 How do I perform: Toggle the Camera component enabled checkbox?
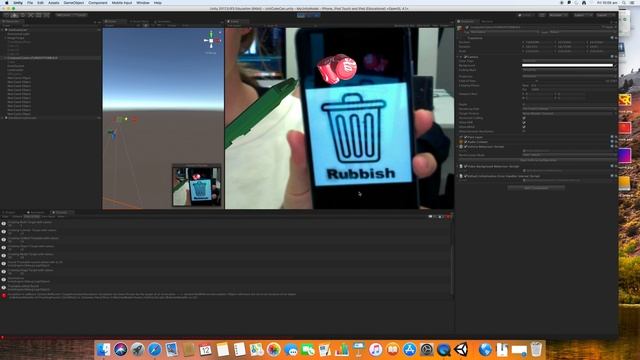click(x=465, y=57)
